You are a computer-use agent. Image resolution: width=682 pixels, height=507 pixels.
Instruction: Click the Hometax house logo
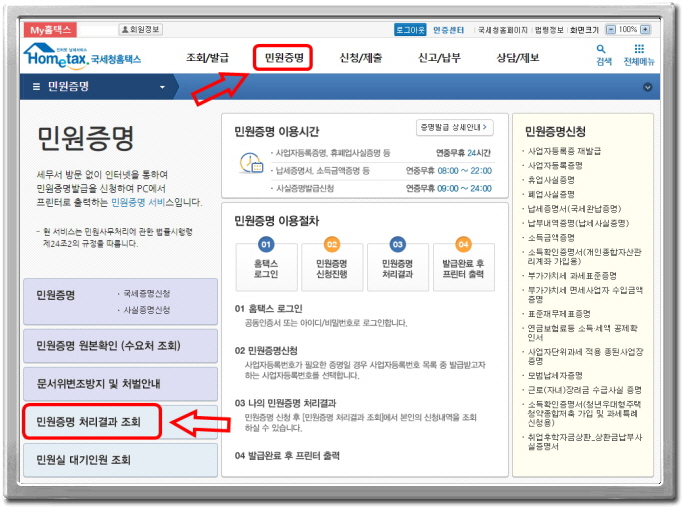57,56
